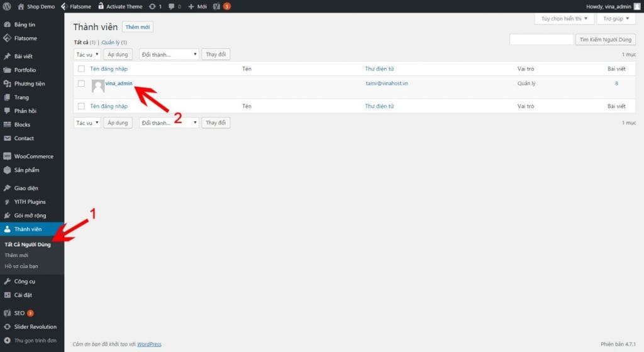This screenshot has width=644, height=352.
Task: Open Tất Cả Người Dùng submenu item
Action: (28, 245)
